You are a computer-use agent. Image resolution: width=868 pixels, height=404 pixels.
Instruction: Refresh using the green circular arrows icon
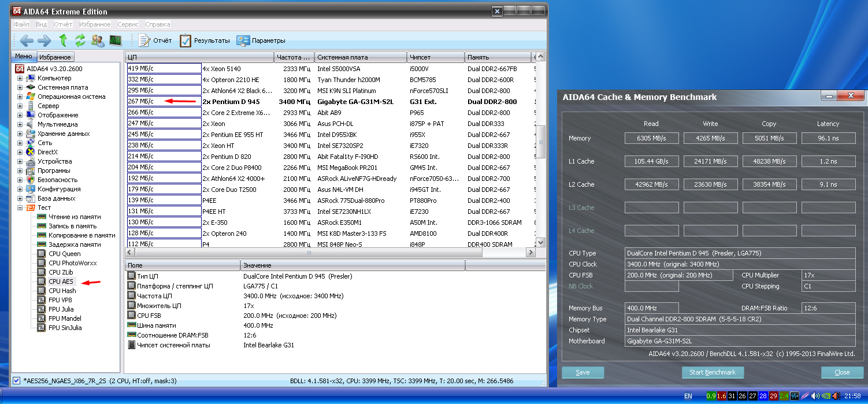[80, 40]
